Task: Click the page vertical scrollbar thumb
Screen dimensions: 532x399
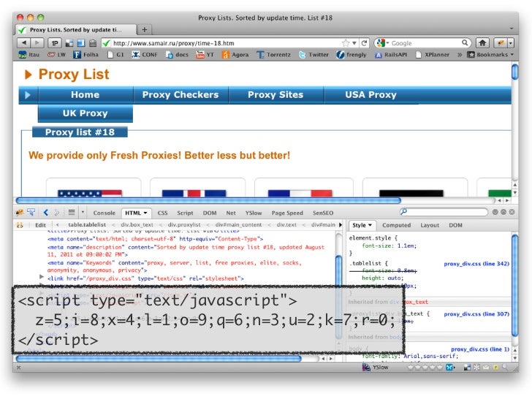Action: point(514,72)
